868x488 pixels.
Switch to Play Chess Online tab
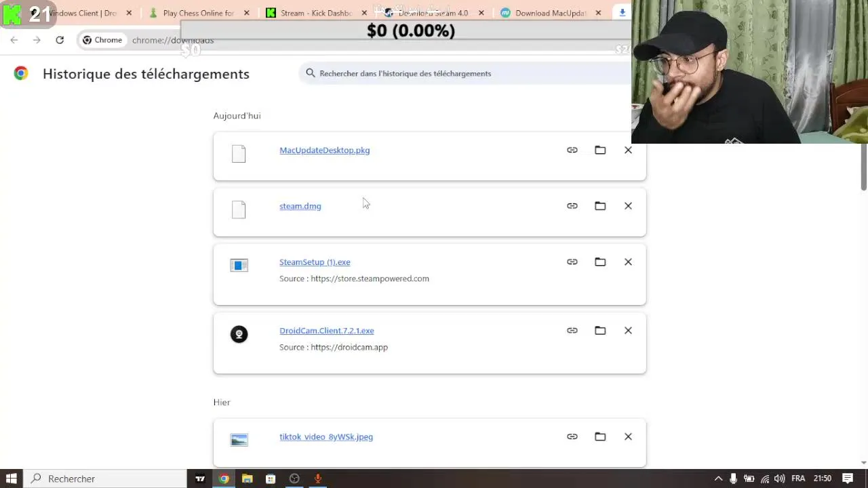click(x=199, y=13)
